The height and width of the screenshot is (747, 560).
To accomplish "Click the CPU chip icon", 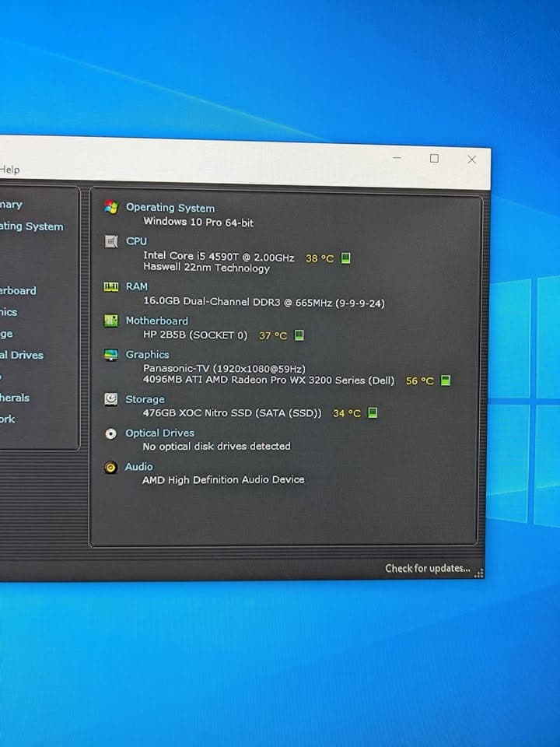I will [111, 241].
